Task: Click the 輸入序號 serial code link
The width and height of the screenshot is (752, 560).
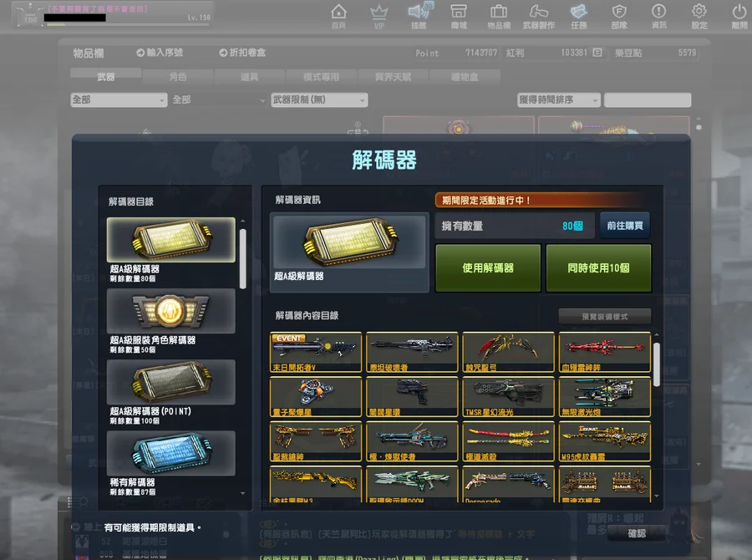Action: (x=160, y=53)
